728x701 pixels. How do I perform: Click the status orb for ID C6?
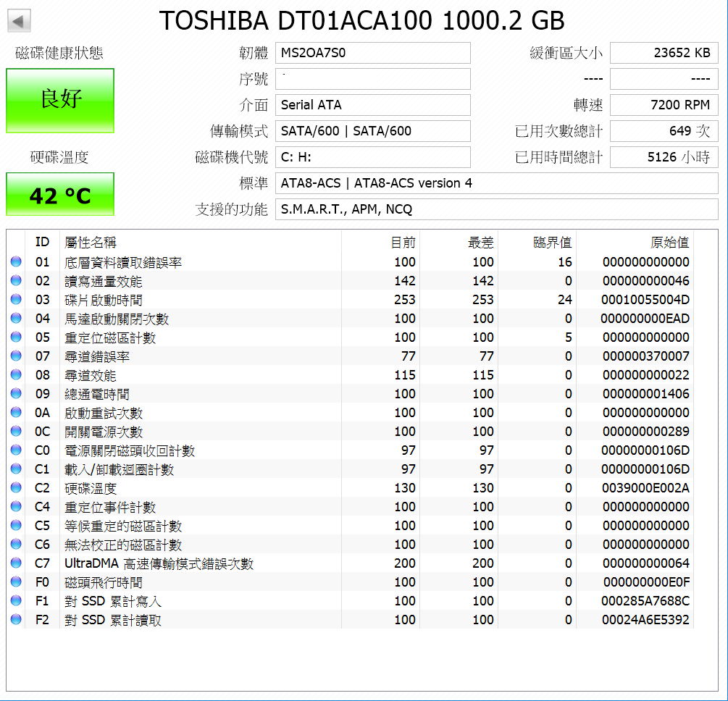coord(16,544)
